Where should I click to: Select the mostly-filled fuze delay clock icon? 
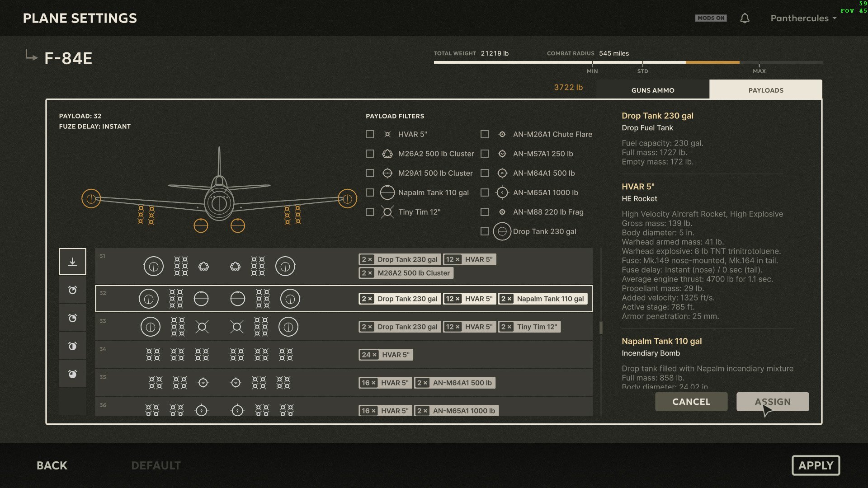[x=72, y=374]
